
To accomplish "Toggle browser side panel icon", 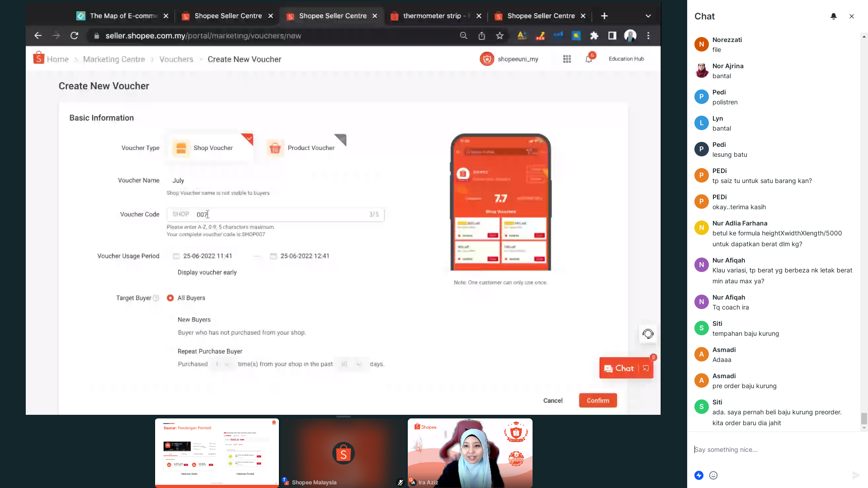I will (x=612, y=36).
